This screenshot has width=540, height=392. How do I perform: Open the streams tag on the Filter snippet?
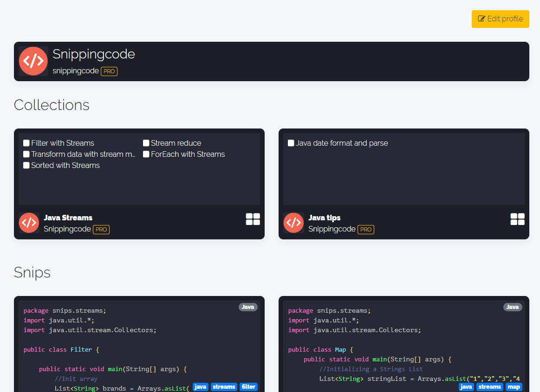tap(224, 386)
